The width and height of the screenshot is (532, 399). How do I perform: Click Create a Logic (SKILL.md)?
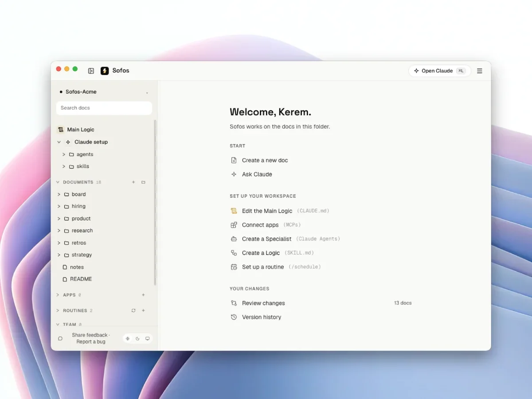(278, 253)
